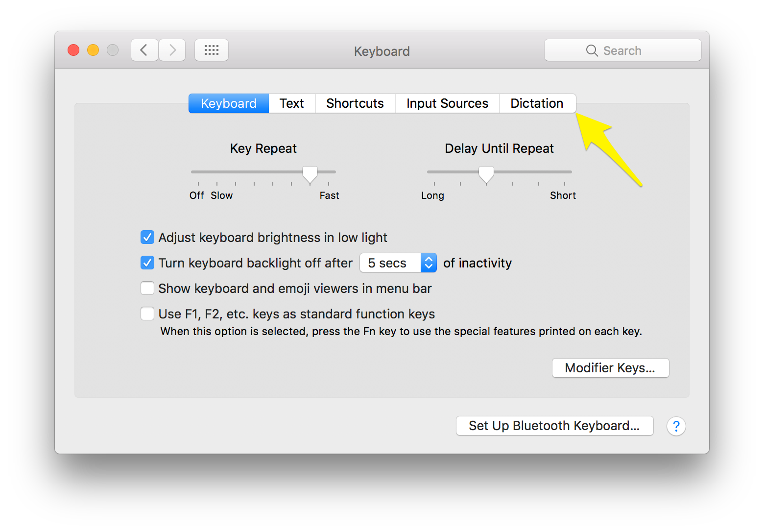
Task: Switch to the Text tab
Action: [x=292, y=103]
